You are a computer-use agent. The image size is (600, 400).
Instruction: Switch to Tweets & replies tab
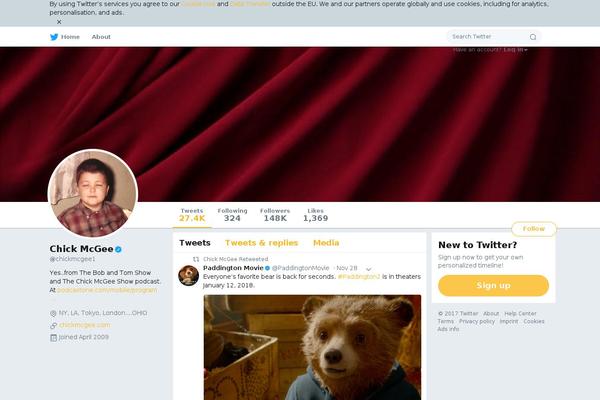pos(261,243)
